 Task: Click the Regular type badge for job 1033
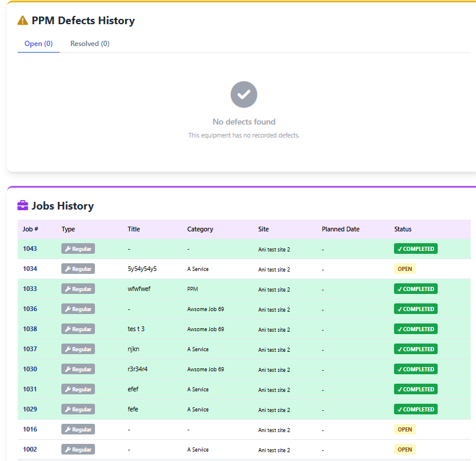tap(78, 289)
